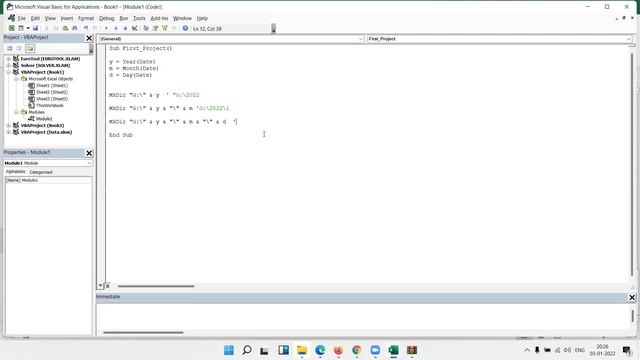Open the Tools menu

(x=139, y=18)
